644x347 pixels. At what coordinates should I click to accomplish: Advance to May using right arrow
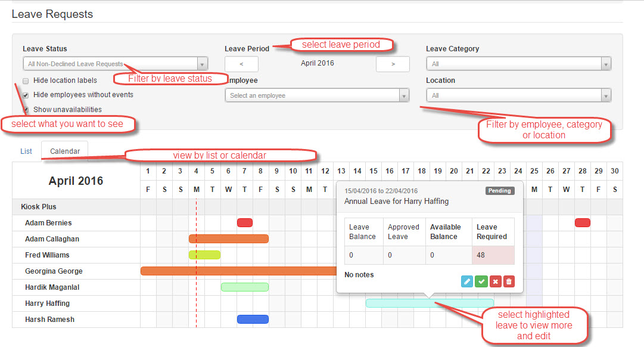[x=393, y=64]
